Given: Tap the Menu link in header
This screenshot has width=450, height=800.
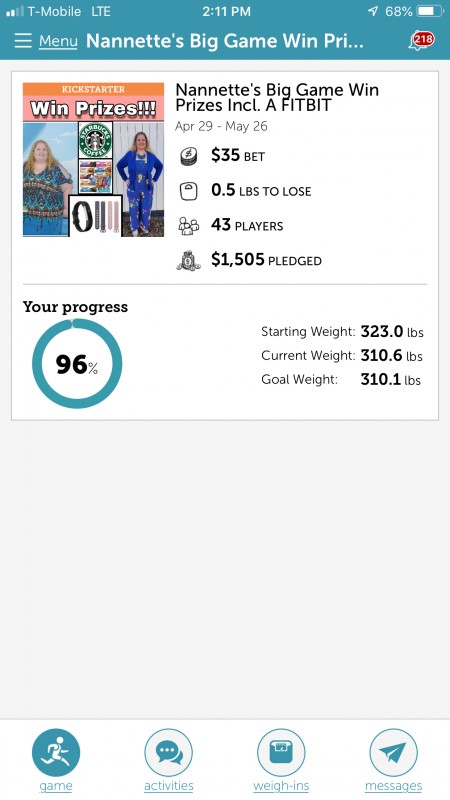Looking at the screenshot, I should [x=58, y=41].
